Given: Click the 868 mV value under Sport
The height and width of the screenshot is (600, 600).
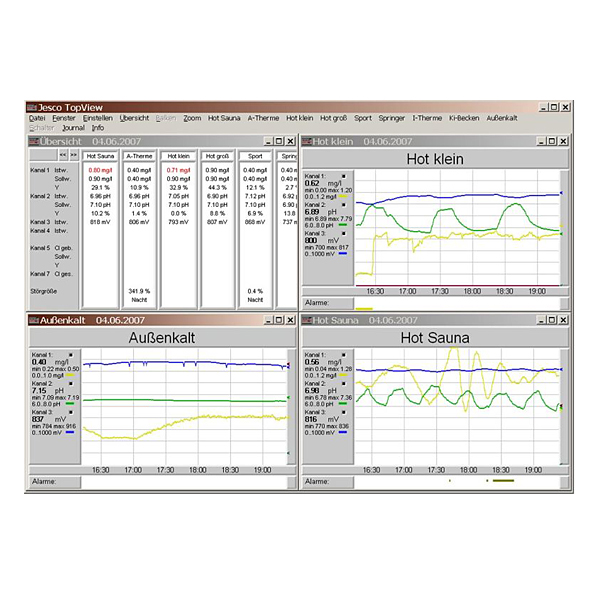Looking at the screenshot, I should (255, 222).
